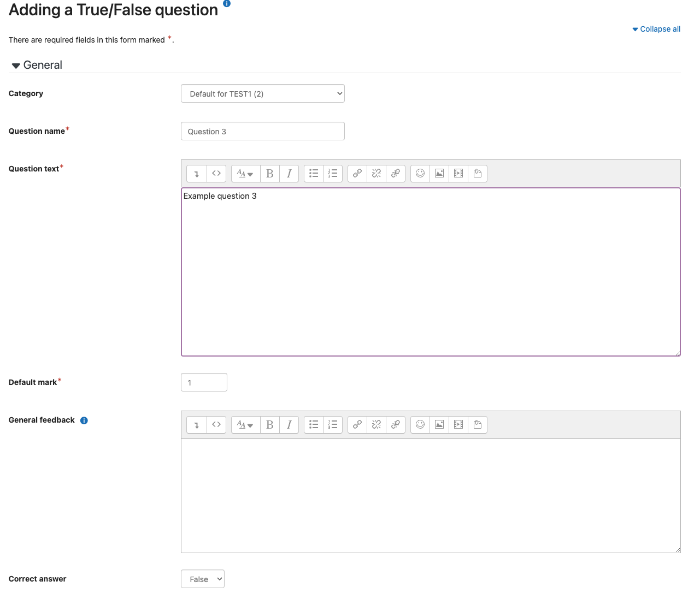700x599 pixels.
Task: Focus the Default mark field
Action: click(204, 382)
